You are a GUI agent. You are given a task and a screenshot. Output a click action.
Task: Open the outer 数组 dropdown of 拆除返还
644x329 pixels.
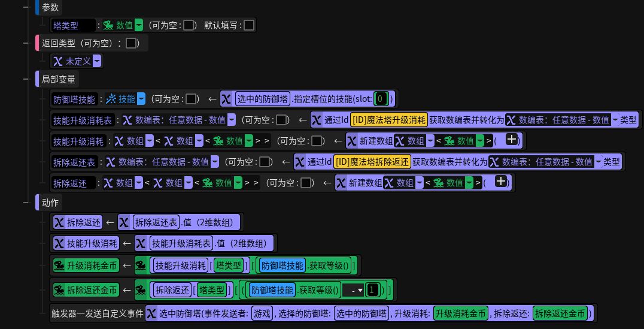tap(139, 183)
